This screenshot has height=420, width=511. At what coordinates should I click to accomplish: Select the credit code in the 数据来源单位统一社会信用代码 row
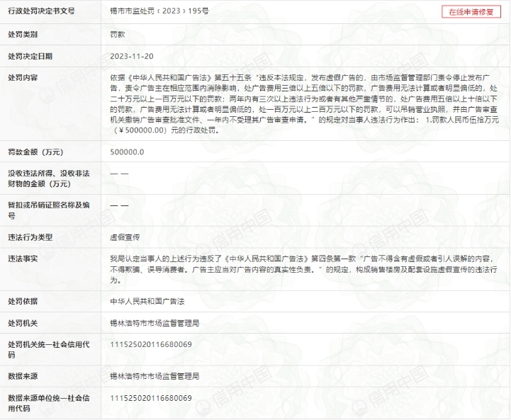151,398
